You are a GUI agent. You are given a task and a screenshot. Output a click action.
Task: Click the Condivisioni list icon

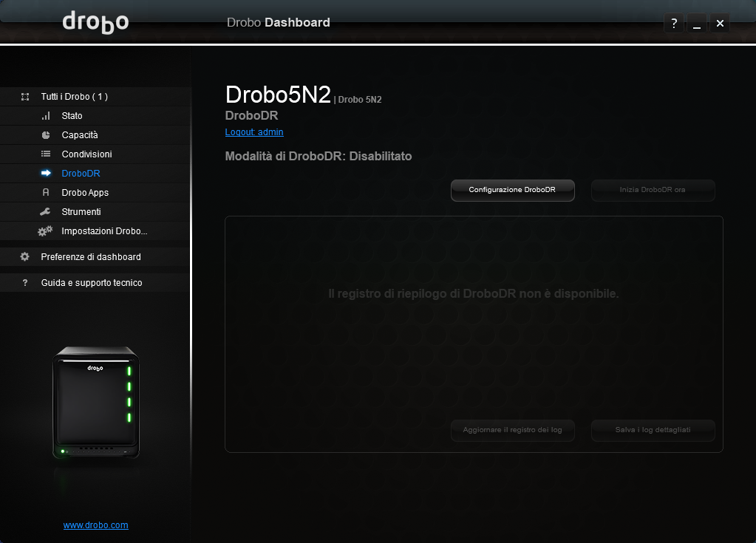(x=46, y=154)
